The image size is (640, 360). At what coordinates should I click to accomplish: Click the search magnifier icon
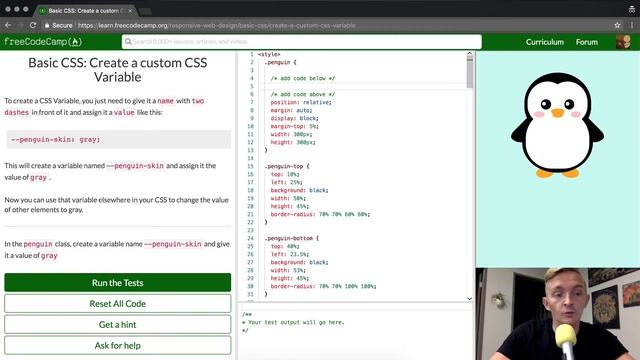point(128,42)
